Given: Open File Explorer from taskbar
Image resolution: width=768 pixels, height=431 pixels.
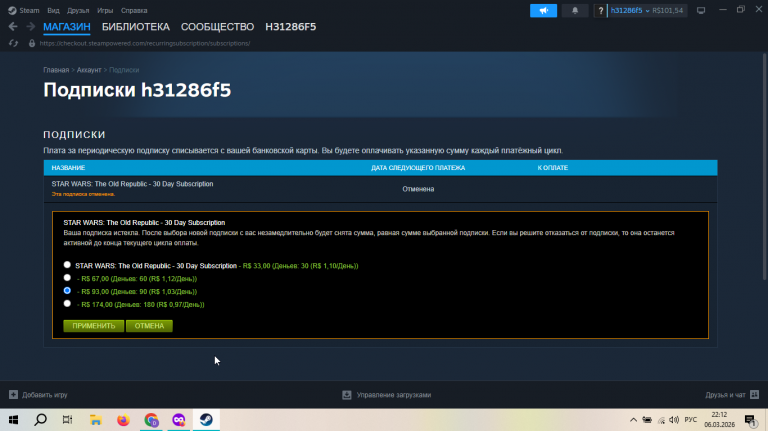Looking at the screenshot, I should [x=96, y=420].
